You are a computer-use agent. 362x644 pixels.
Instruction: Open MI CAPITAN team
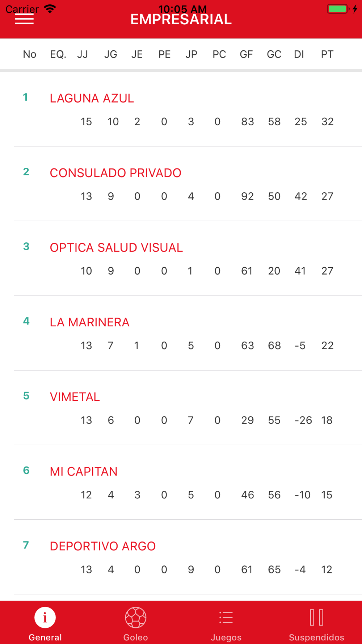(x=84, y=471)
